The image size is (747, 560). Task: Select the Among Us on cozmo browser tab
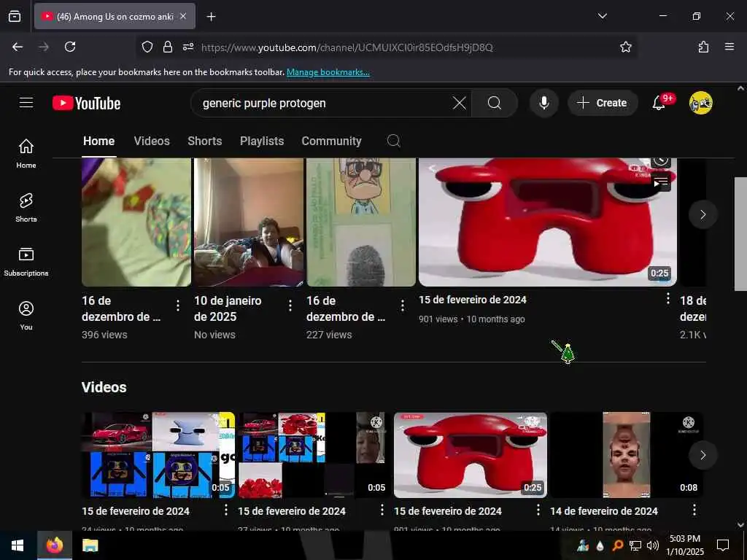(115, 16)
